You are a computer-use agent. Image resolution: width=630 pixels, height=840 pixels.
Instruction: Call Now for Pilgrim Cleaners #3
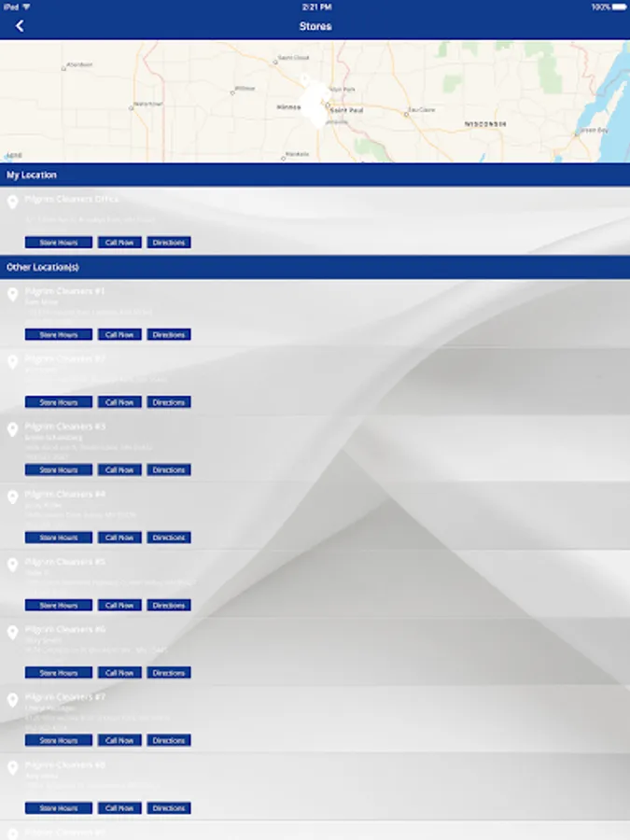tap(119, 469)
